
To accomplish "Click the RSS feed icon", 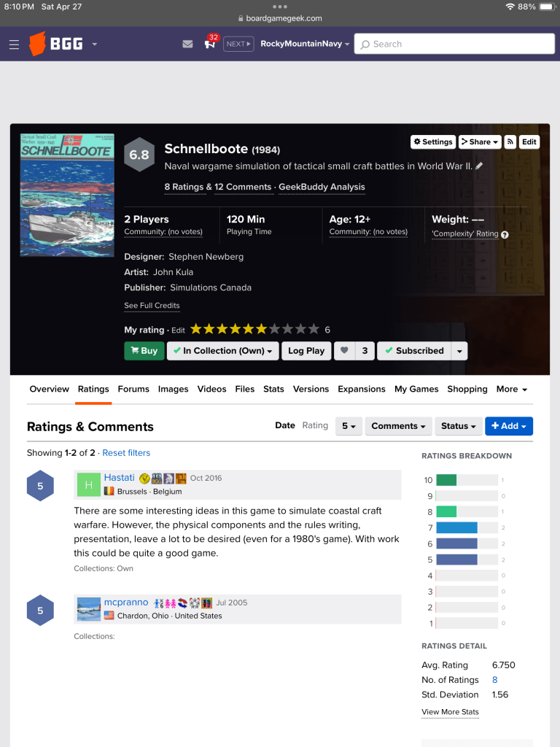I will (510, 142).
